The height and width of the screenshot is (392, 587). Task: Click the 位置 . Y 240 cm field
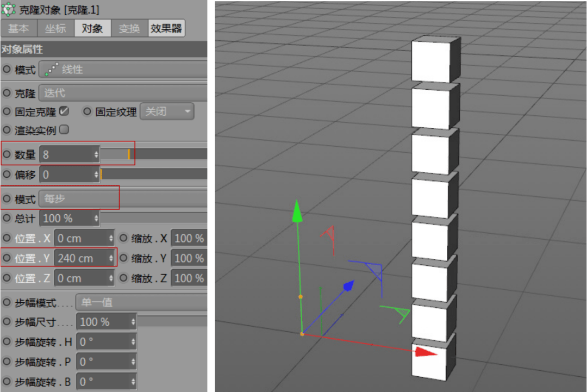pyautogui.click(x=84, y=258)
